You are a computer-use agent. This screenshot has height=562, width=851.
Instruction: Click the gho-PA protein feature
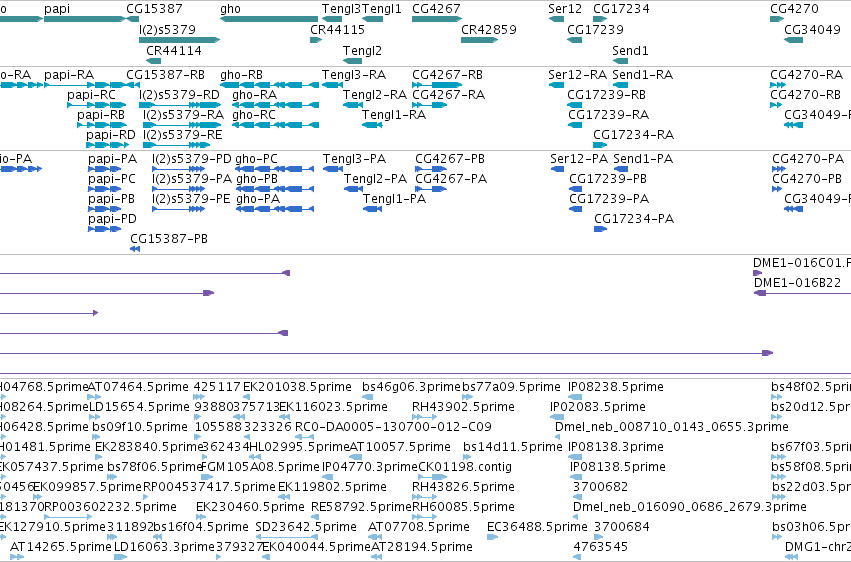(275, 209)
